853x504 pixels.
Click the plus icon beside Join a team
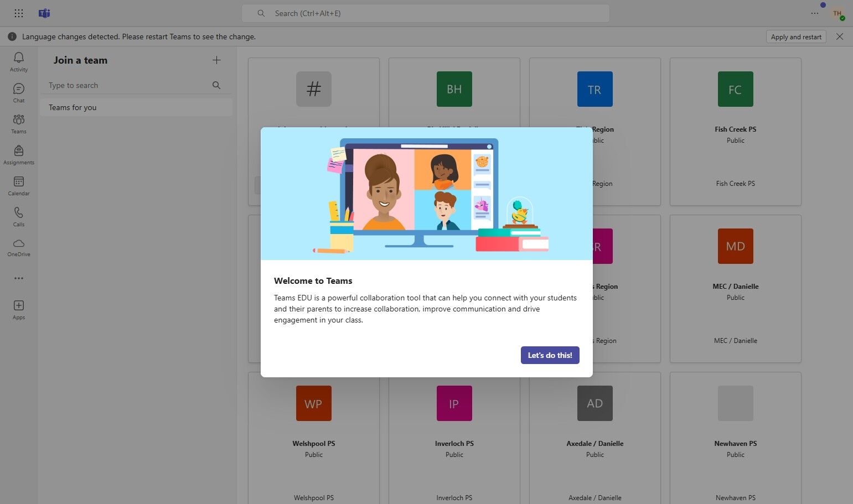click(x=216, y=60)
